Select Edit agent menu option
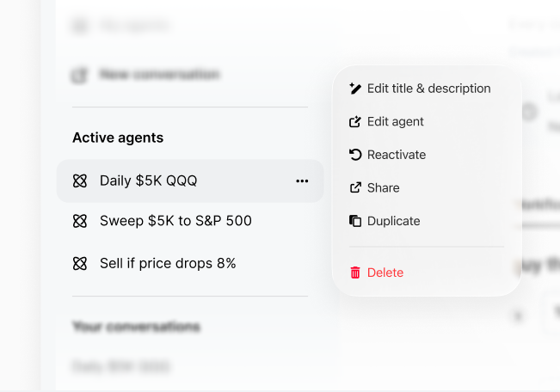Screen dimensions: 560x392 tap(395, 122)
